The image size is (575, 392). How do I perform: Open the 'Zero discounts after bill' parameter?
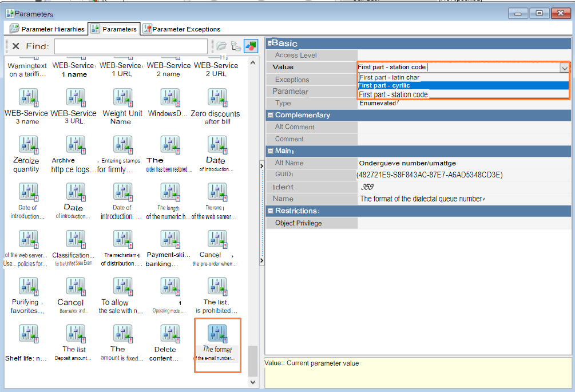pyautogui.click(x=216, y=97)
